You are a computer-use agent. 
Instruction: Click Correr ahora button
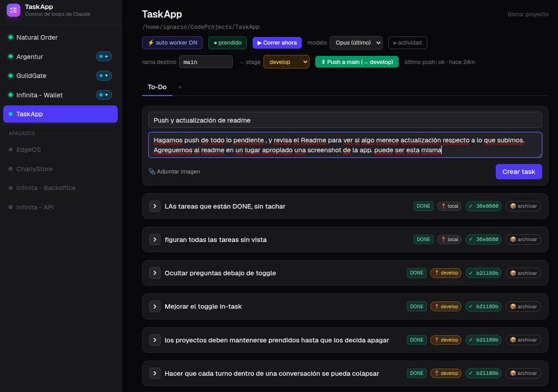tap(277, 43)
